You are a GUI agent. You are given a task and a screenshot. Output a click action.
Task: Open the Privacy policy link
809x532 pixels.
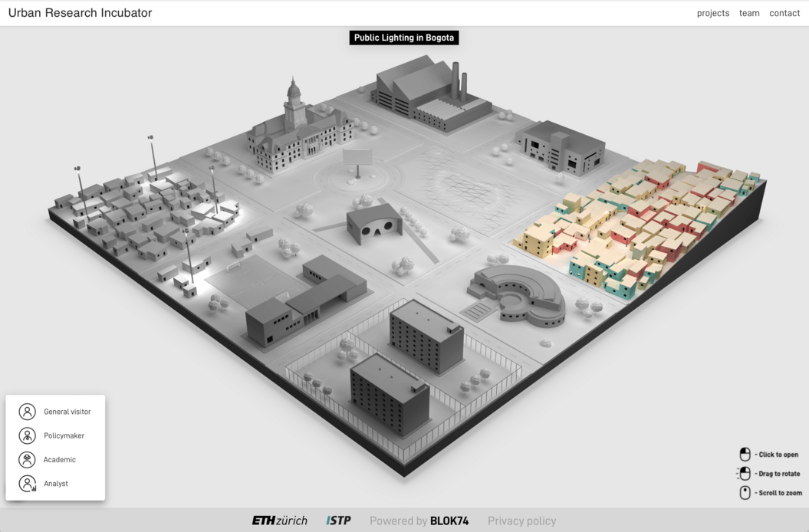(x=521, y=521)
